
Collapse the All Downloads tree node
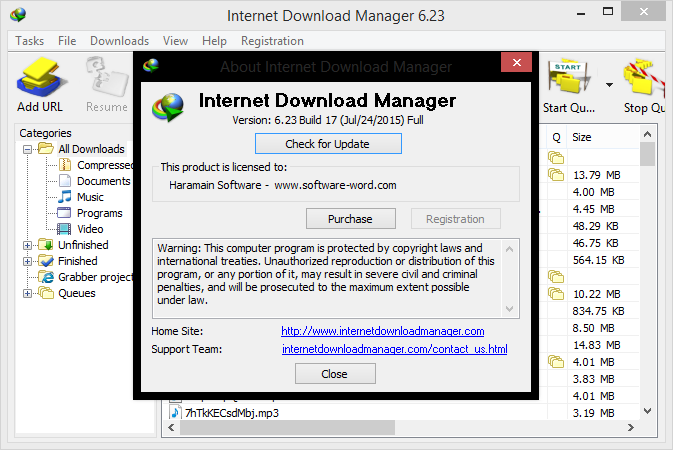point(27,149)
